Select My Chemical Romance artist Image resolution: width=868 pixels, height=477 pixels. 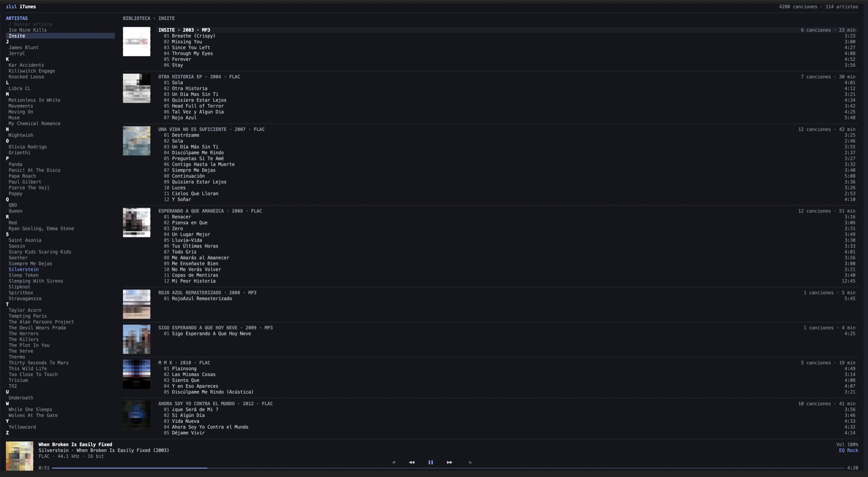pyautogui.click(x=34, y=123)
